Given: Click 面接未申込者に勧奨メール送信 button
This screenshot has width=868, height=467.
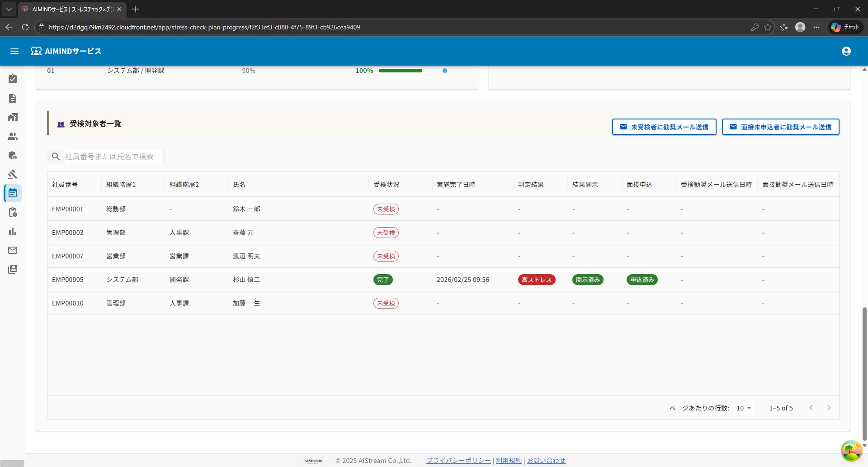Looking at the screenshot, I should (780, 127).
